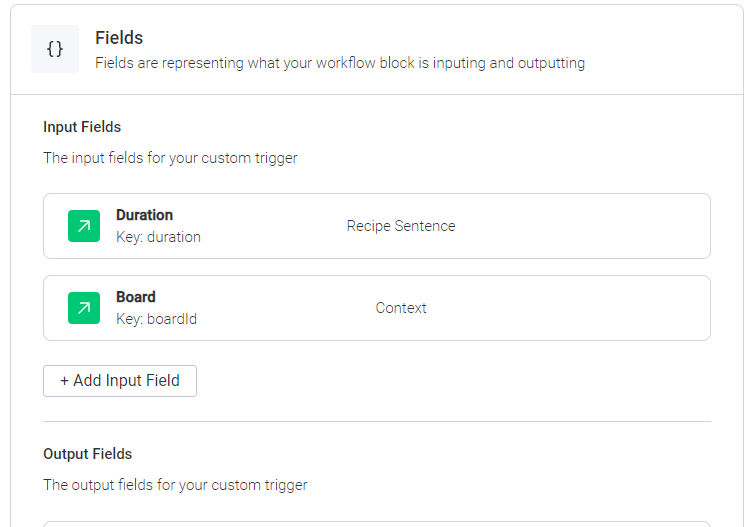
Task: Open the Board input field card
Action: pos(377,308)
